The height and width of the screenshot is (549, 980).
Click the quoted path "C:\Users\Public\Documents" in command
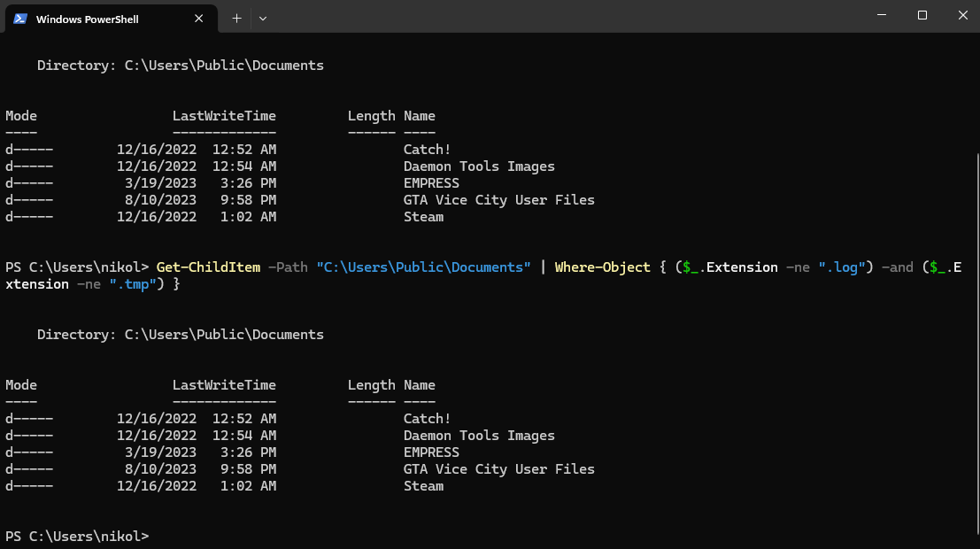pos(423,267)
